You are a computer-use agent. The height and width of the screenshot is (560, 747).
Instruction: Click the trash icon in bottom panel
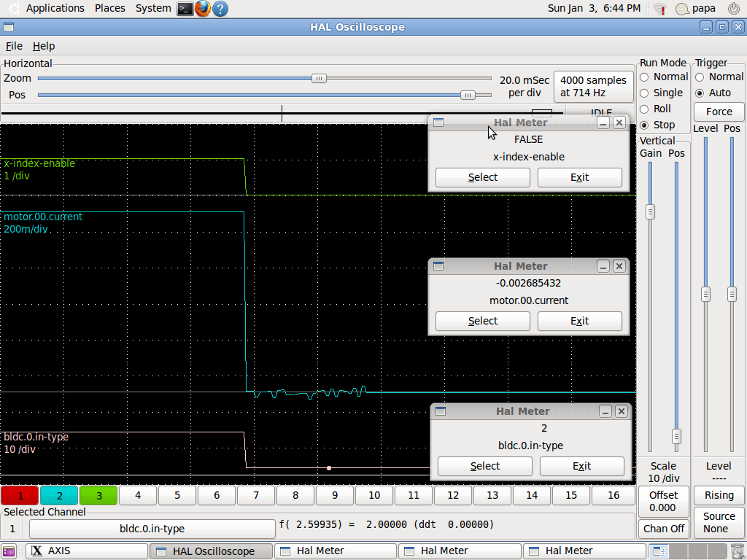pos(737,551)
